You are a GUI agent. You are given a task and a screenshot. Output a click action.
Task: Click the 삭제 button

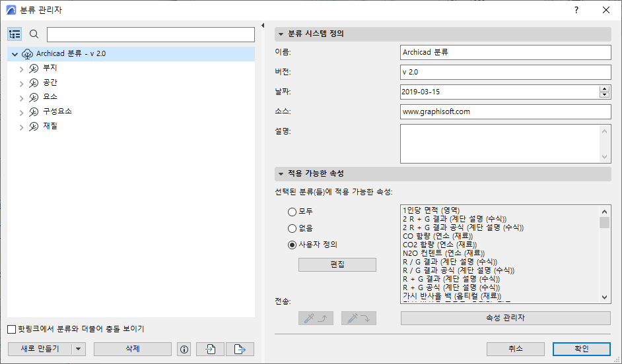coord(133,349)
